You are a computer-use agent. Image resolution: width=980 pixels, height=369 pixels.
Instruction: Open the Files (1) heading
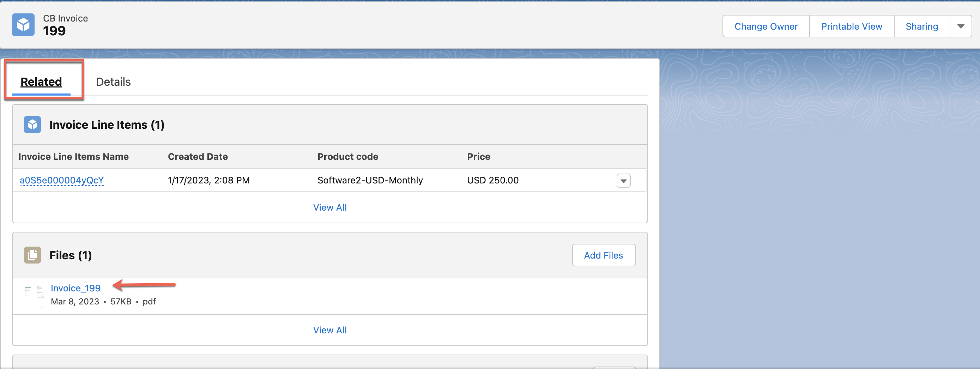(x=71, y=255)
